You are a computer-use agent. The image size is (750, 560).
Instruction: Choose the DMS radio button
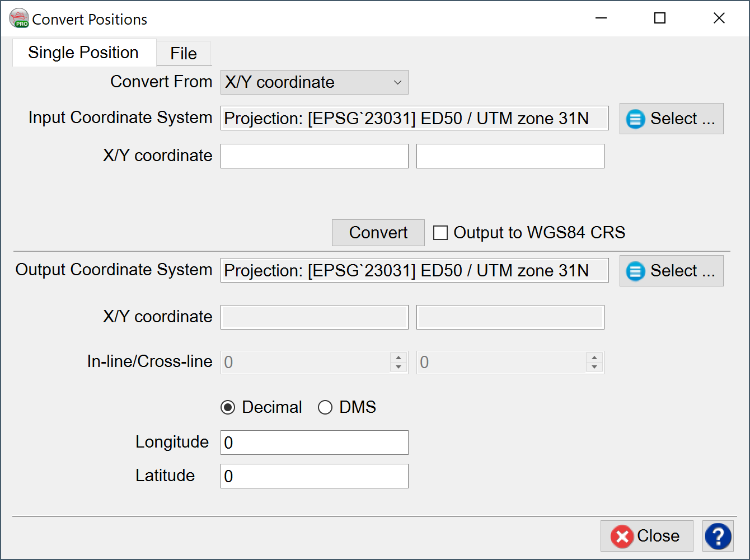[325, 407]
